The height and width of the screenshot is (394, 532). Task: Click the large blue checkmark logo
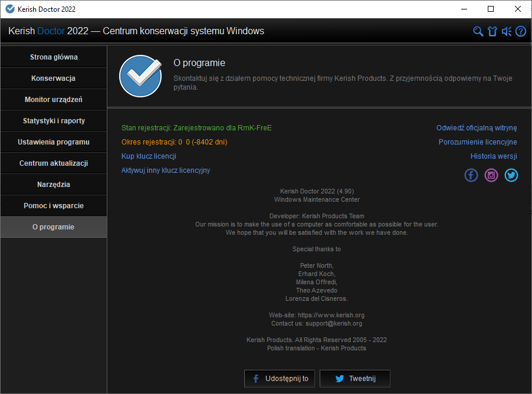click(140, 76)
